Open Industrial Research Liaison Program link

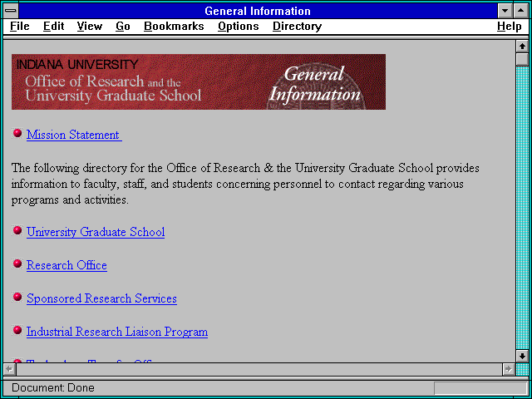pyautogui.click(x=117, y=332)
